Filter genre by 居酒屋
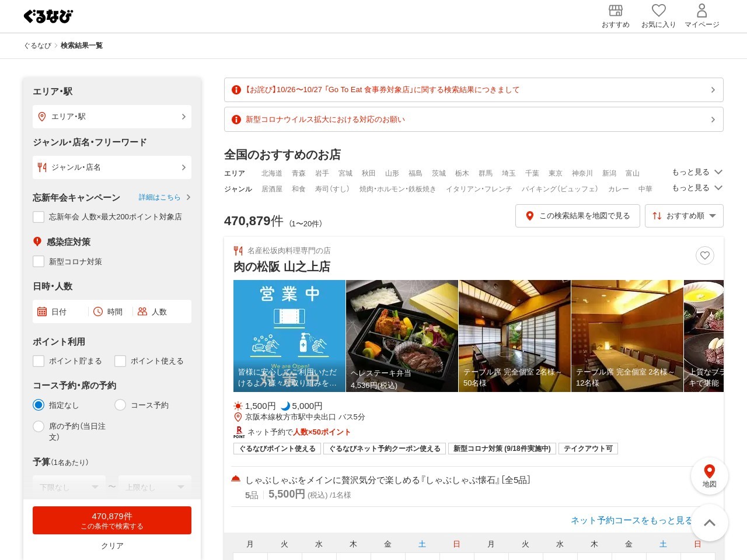The height and width of the screenshot is (560, 747). (x=272, y=189)
